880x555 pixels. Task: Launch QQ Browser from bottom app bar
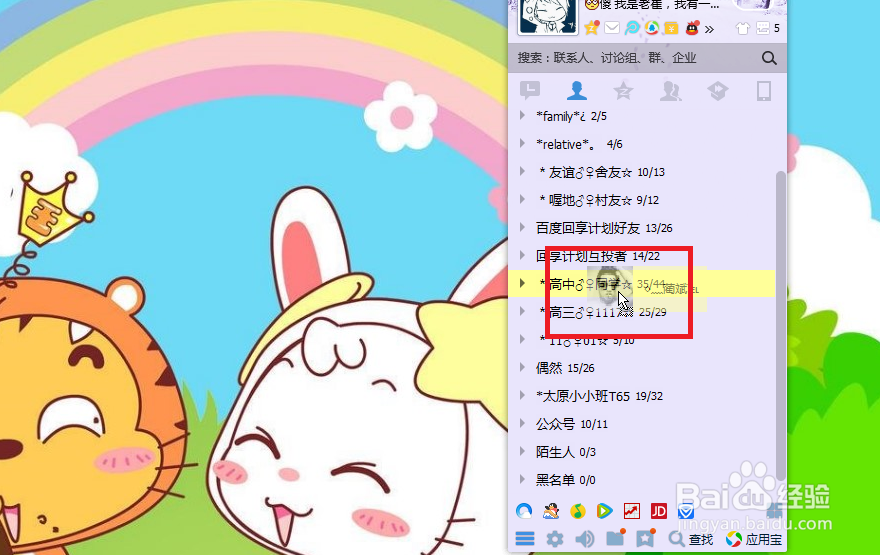(524, 511)
